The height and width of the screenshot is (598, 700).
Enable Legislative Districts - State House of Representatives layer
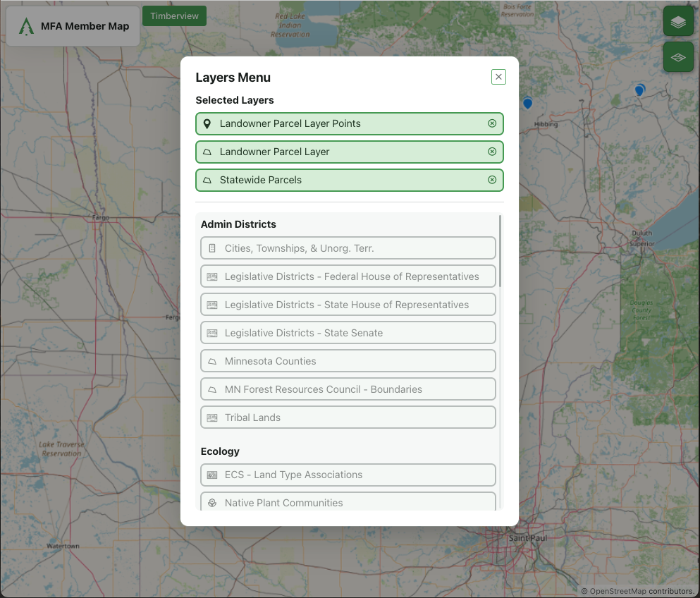coord(348,305)
